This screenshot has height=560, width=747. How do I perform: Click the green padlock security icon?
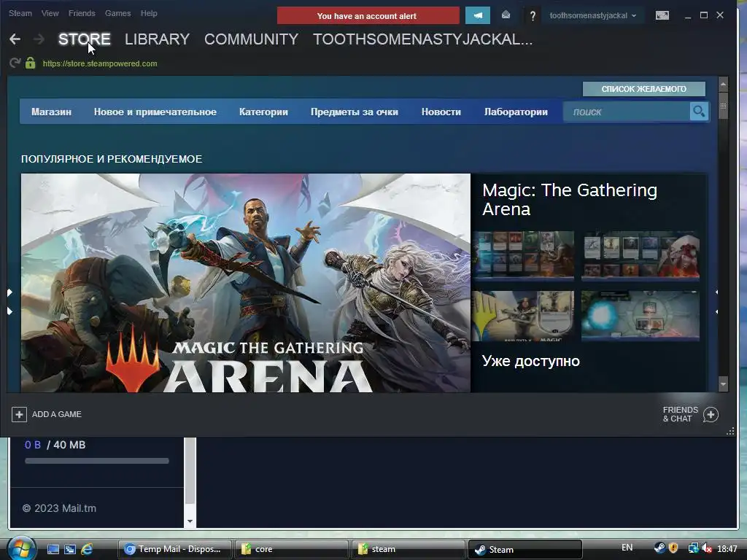point(31,63)
